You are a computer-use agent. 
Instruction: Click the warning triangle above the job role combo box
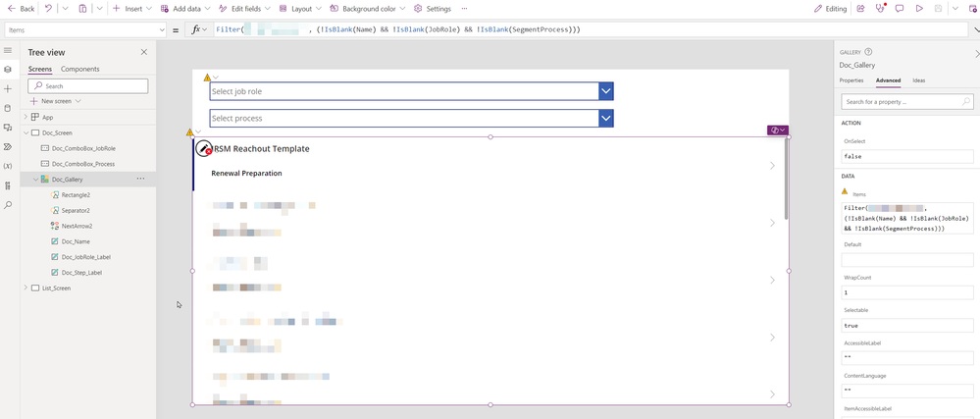click(207, 78)
